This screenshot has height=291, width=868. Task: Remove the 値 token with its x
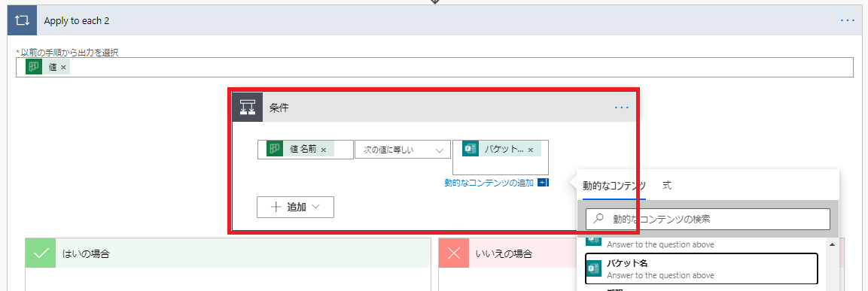pyautogui.click(x=64, y=67)
